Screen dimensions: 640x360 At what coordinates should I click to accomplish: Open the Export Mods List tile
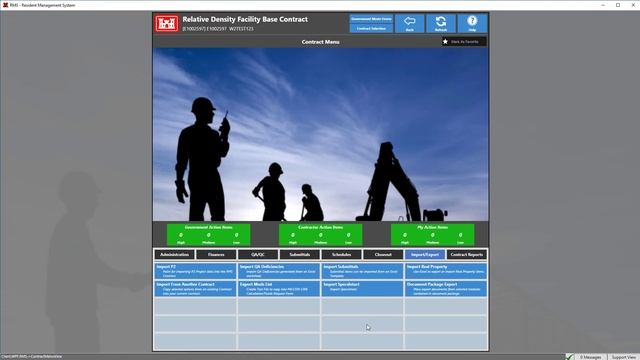279,289
